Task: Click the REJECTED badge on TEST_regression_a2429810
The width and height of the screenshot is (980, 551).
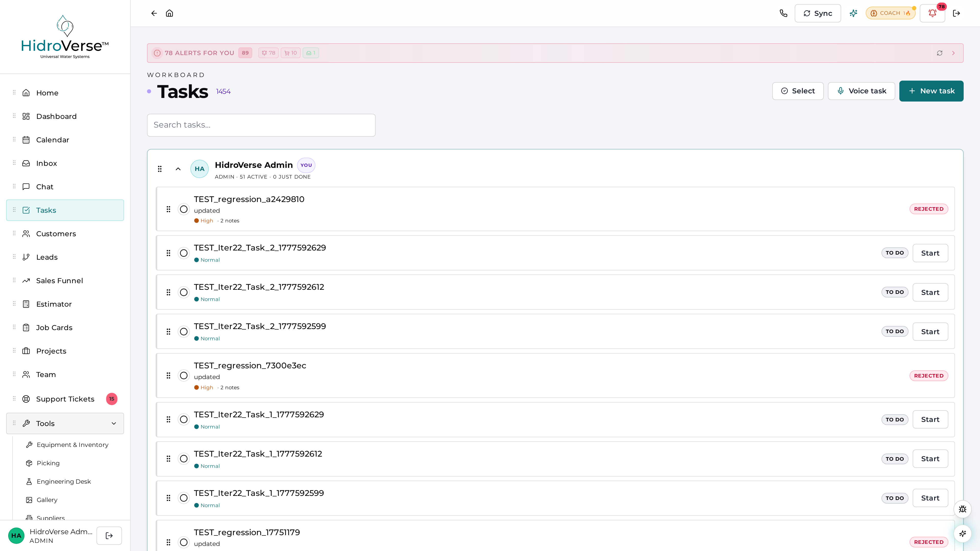Action: pos(928,209)
